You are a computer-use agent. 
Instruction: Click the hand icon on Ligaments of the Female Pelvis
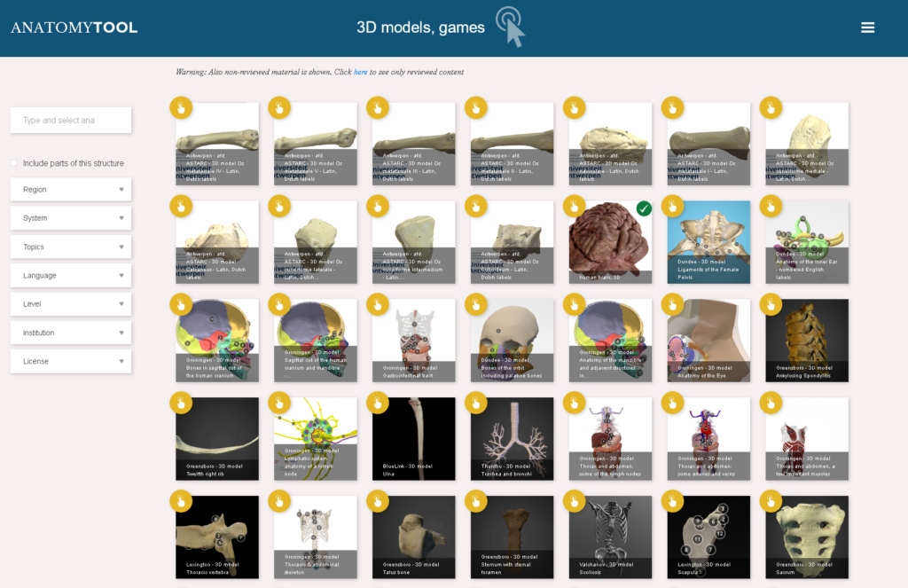[x=671, y=207]
